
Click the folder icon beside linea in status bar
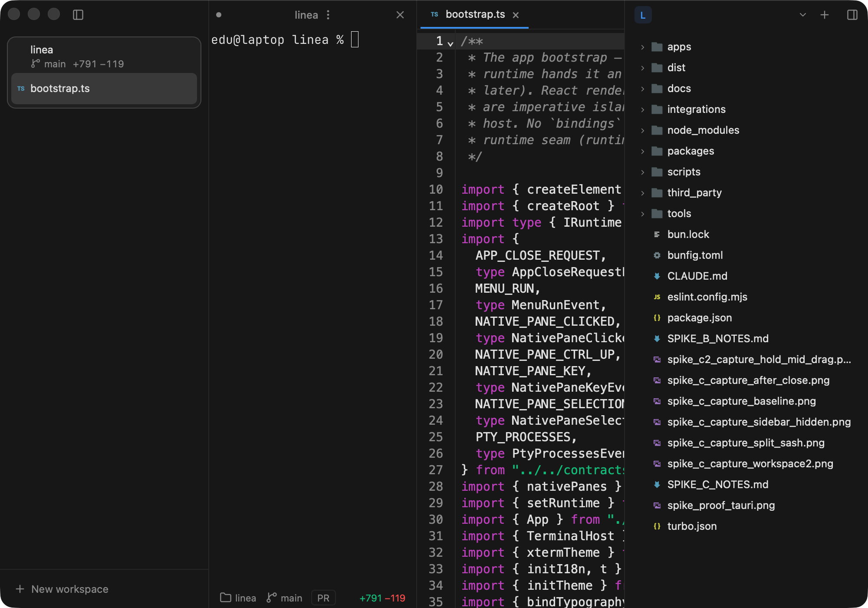point(225,598)
